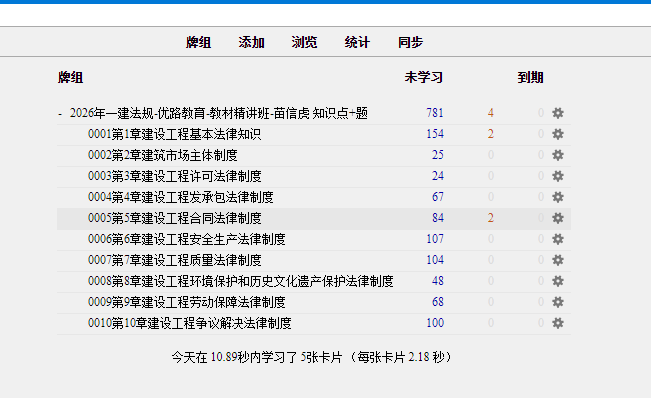Open deck 0001第1章建设工程基本法律知识
651x398 pixels.
[x=174, y=134]
